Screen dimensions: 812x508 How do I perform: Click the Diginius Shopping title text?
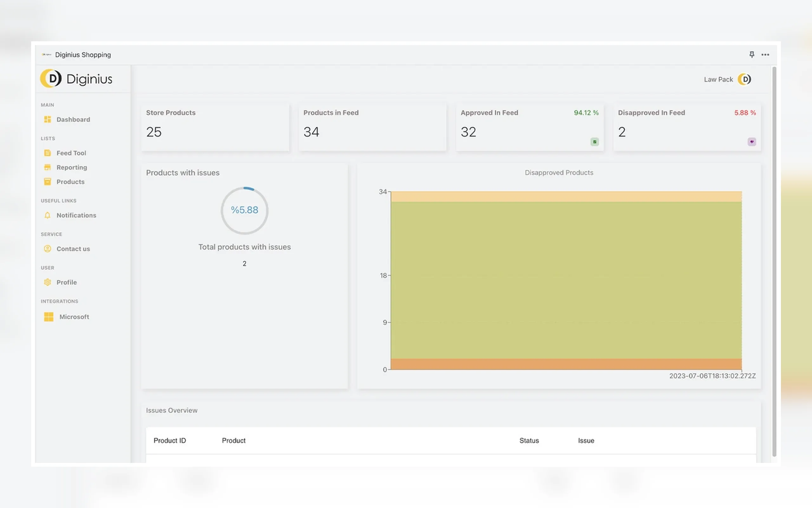(83, 55)
